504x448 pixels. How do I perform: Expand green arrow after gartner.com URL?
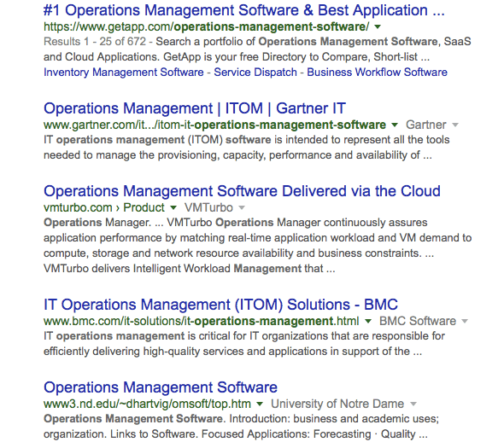pos(395,125)
